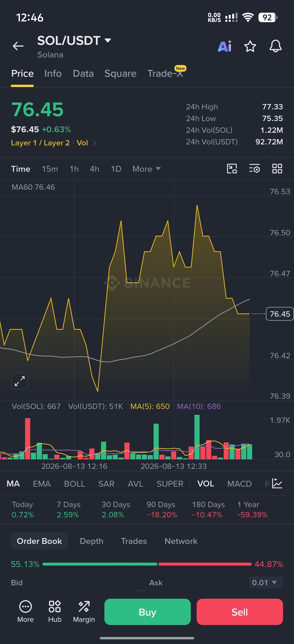Toggle the BOLL indicator
The height and width of the screenshot is (644, 294).
coord(74,483)
